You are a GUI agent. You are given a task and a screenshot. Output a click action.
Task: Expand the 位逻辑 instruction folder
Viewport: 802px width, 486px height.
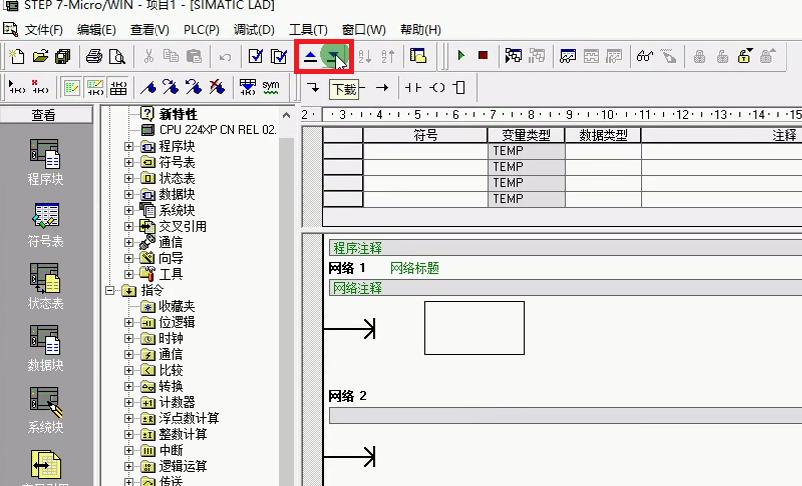[x=129, y=322]
